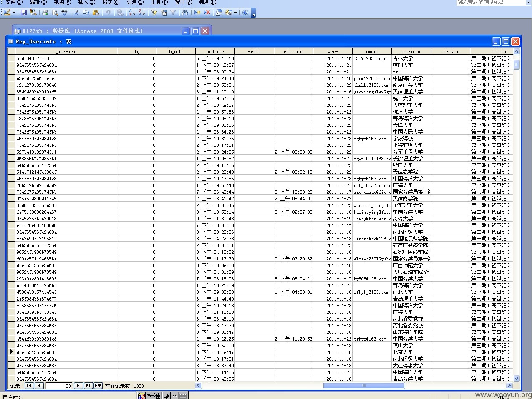Select the edittime column header
This screenshot has width=532, height=399.
pyautogui.click(x=293, y=51)
